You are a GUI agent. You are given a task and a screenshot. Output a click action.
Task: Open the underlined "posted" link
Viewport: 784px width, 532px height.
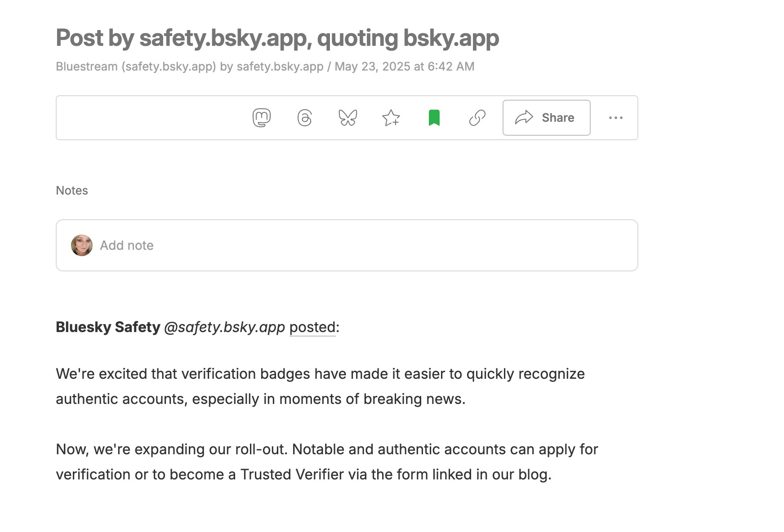(x=312, y=327)
